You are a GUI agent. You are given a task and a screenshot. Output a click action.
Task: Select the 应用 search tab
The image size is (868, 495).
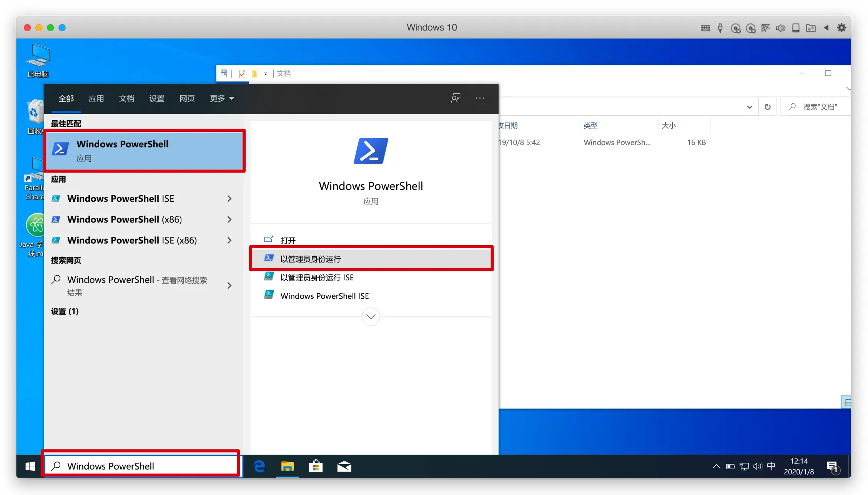96,99
